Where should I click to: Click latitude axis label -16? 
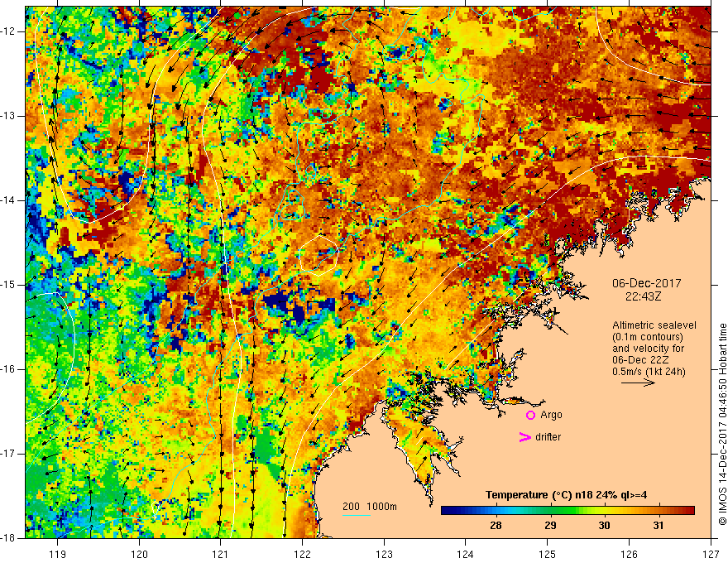8,369
